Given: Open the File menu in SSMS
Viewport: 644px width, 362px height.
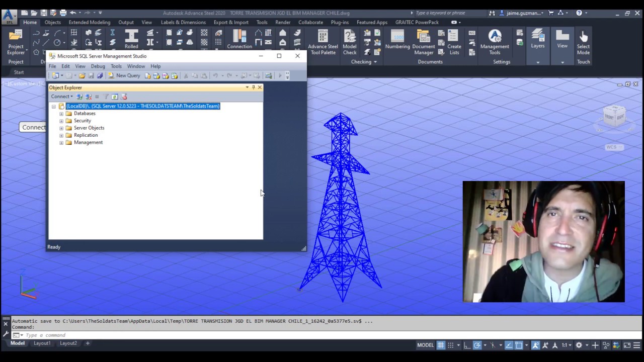Looking at the screenshot, I should (52, 66).
